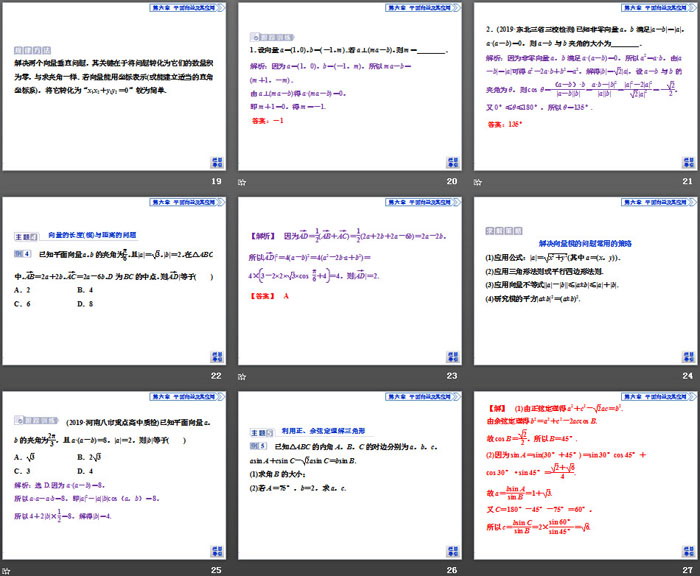
Task: Click slide number label 20
Action: click(452, 181)
